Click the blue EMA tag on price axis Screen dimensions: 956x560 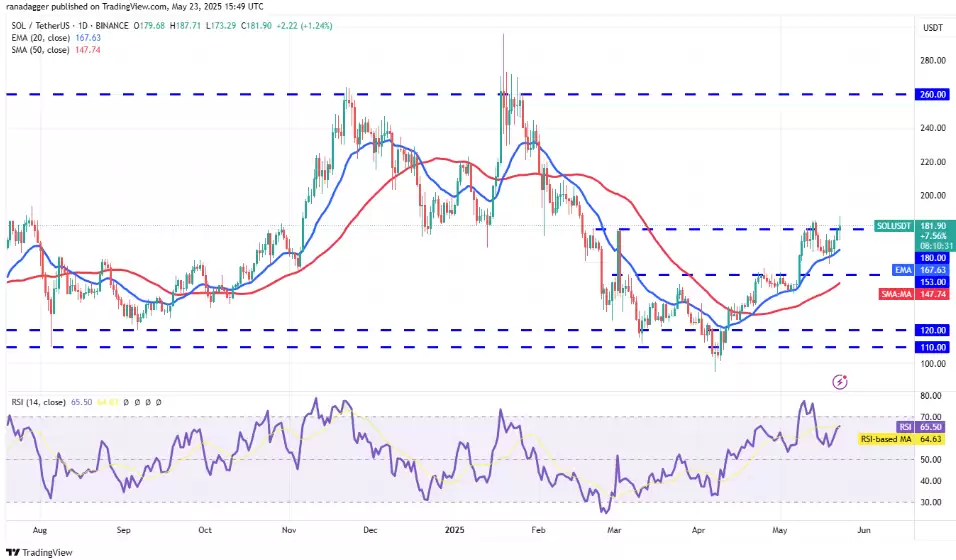[x=902, y=270]
